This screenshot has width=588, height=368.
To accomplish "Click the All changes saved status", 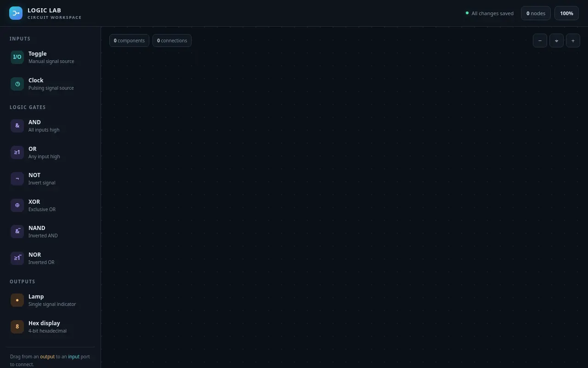I will point(490,13).
